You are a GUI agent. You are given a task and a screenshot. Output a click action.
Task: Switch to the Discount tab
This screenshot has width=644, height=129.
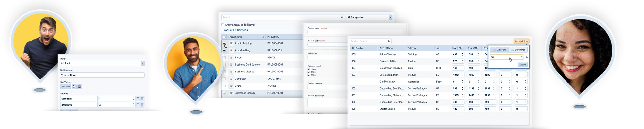(499, 50)
